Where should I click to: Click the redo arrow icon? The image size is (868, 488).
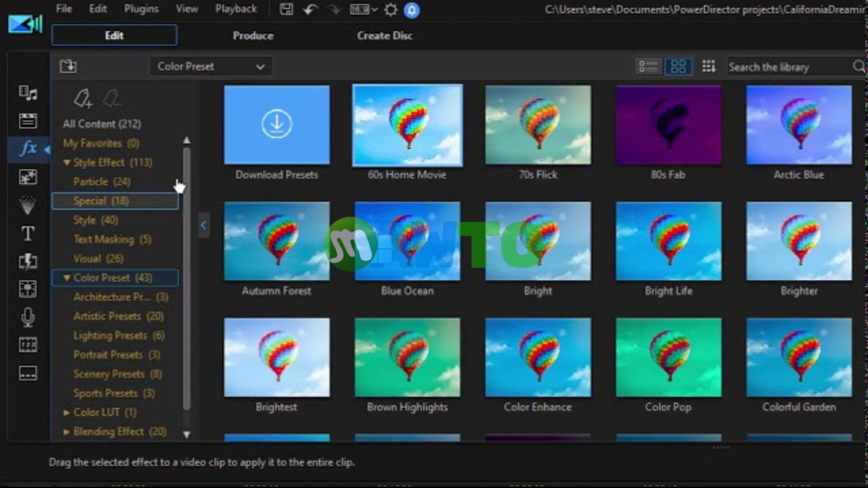pyautogui.click(x=334, y=9)
